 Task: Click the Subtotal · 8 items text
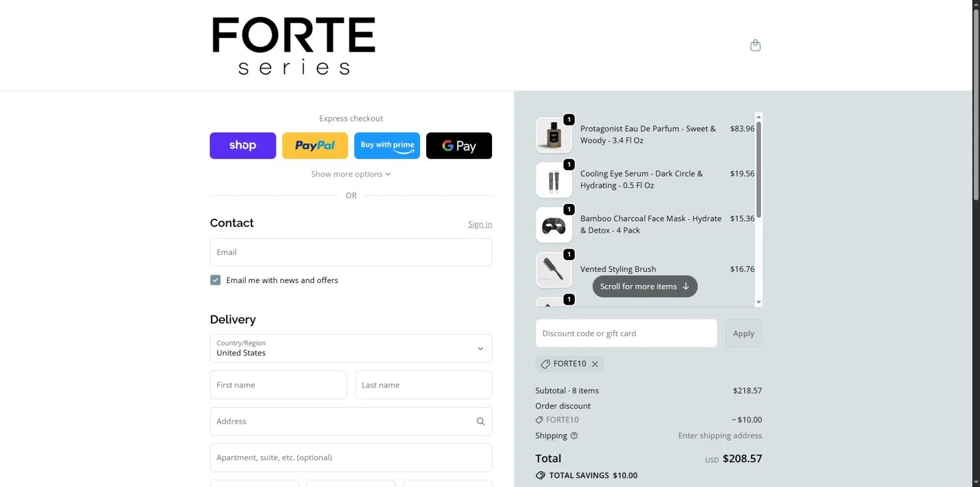tap(567, 391)
